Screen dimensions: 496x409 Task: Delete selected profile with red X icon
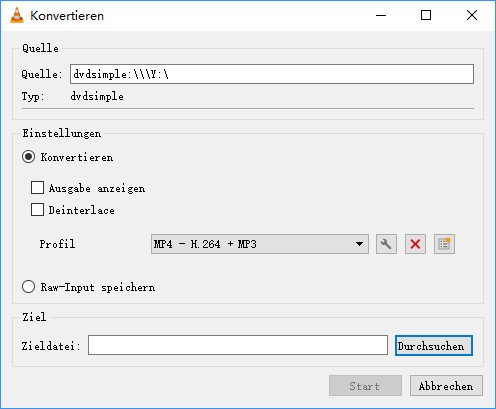(415, 244)
